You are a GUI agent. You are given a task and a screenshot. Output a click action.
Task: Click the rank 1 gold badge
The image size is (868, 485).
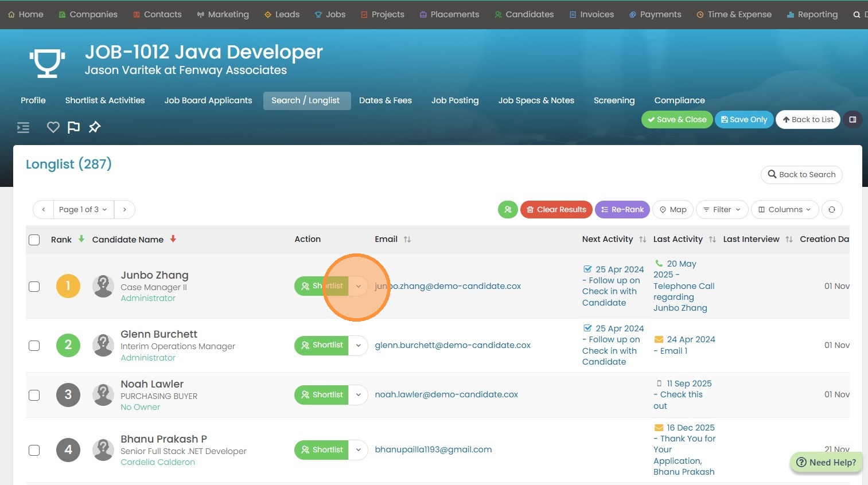click(68, 286)
